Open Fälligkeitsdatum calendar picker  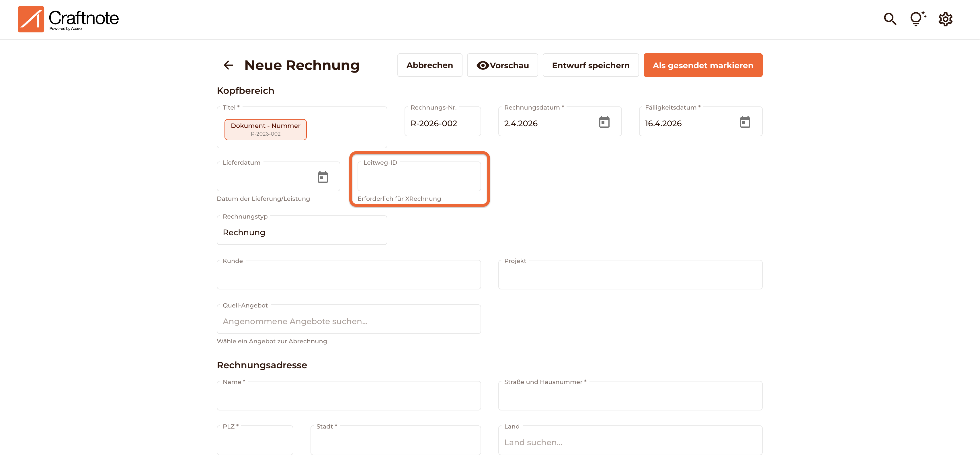(745, 122)
